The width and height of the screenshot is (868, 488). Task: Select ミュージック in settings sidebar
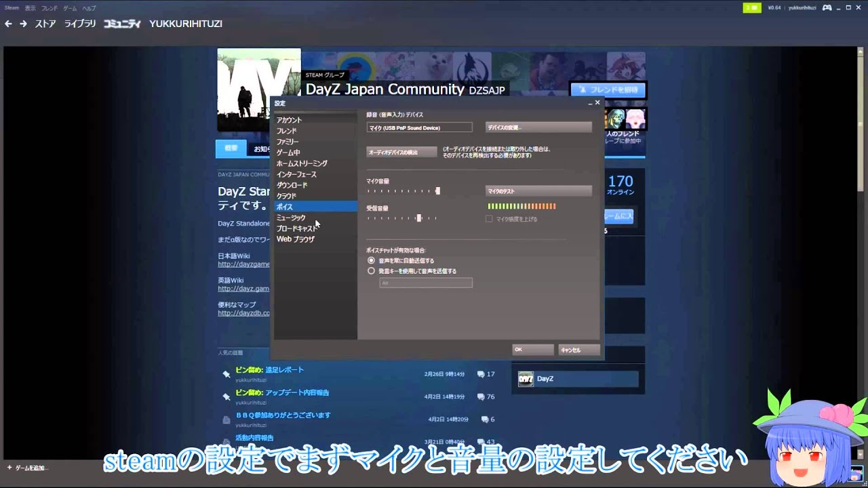(315, 218)
